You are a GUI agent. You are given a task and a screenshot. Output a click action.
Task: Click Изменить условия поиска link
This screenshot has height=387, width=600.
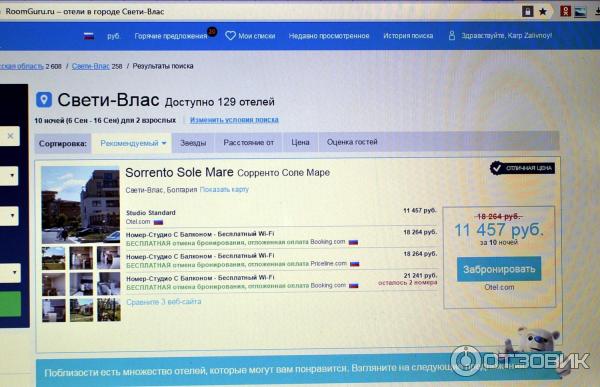(x=234, y=120)
